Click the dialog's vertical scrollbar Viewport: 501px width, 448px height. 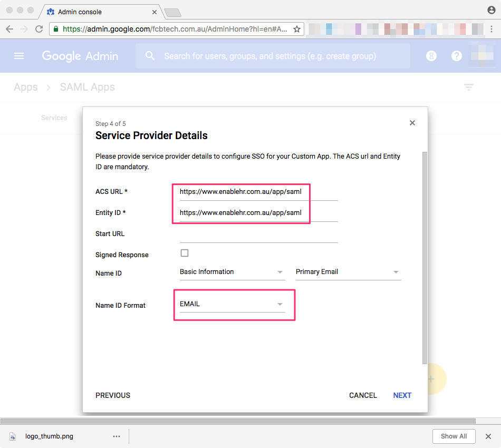(x=425, y=258)
